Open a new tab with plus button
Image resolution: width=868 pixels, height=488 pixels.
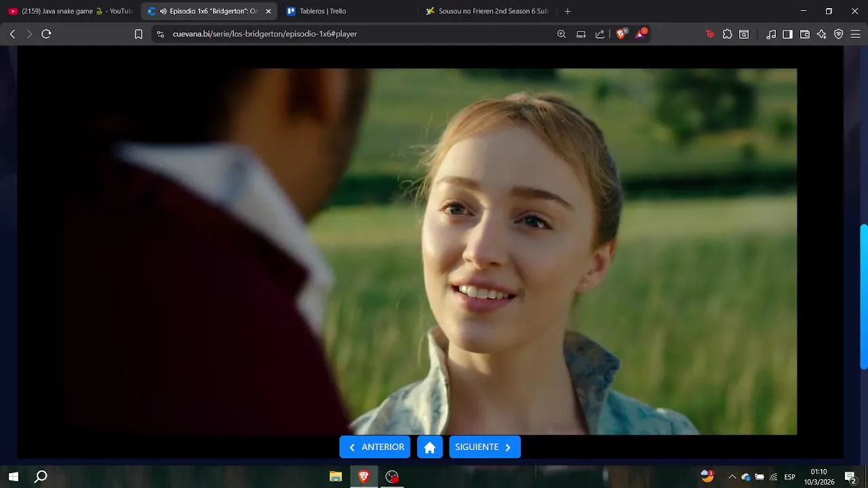pos(568,11)
